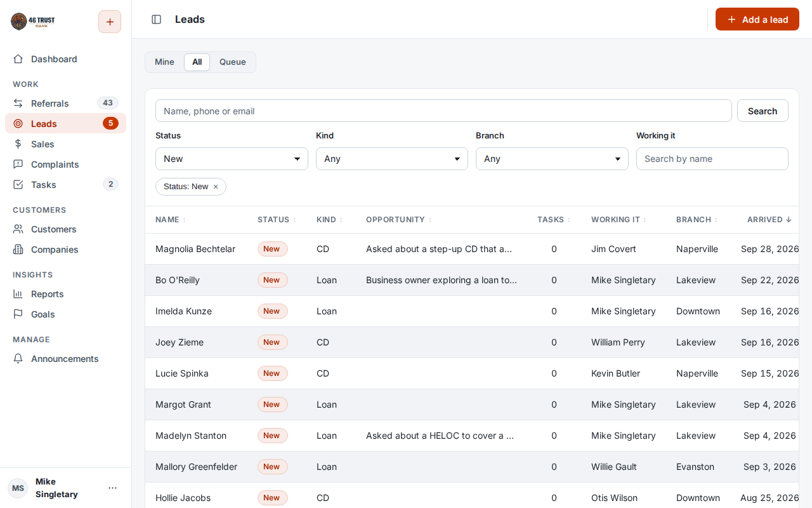This screenshot has width=812, height=508.
Task: Open Dashboard from the home icon
Action: coord(18,59)
